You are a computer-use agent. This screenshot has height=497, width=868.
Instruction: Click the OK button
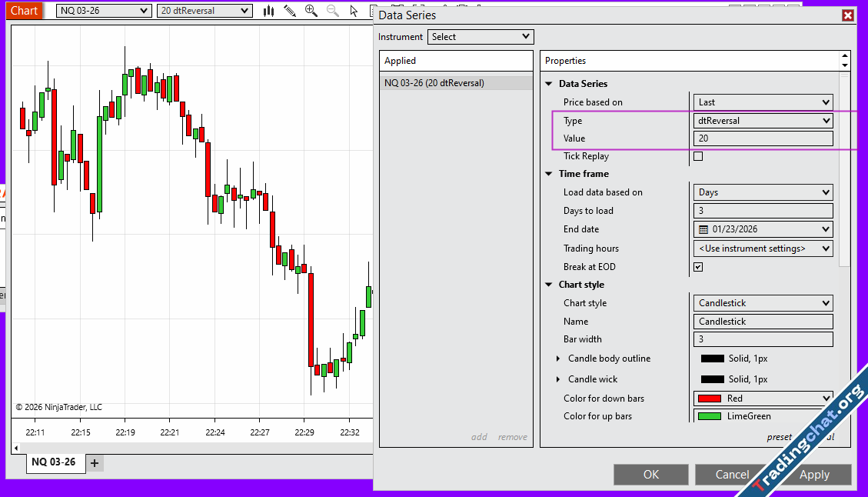(x=650, y=475)
